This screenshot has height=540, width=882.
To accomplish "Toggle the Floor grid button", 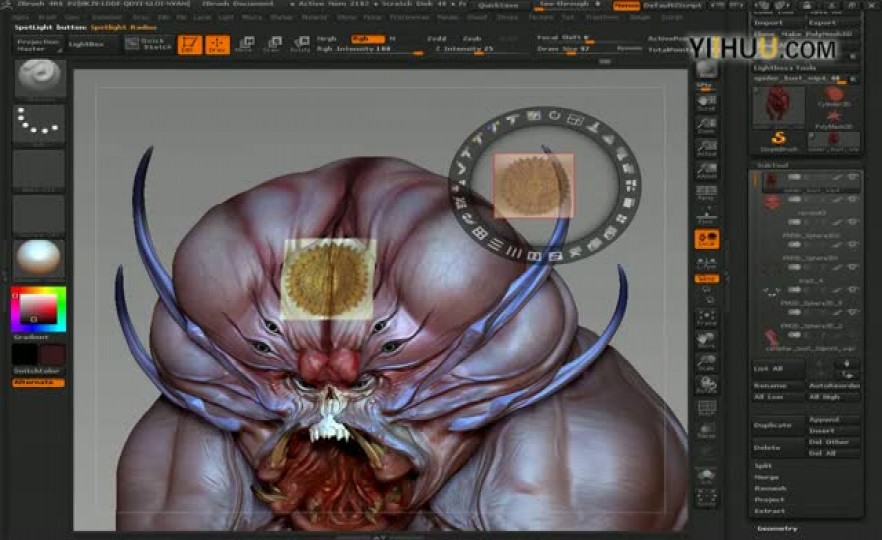I will pos(706,216).
